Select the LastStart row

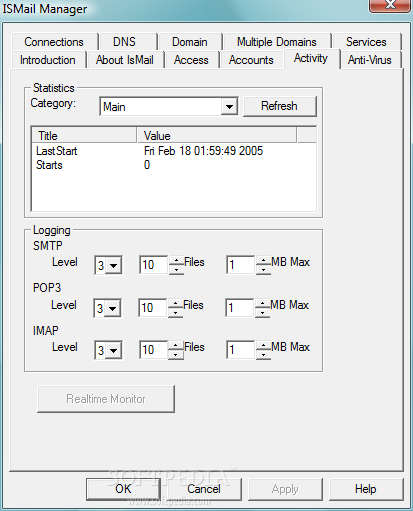pos(173,151)
